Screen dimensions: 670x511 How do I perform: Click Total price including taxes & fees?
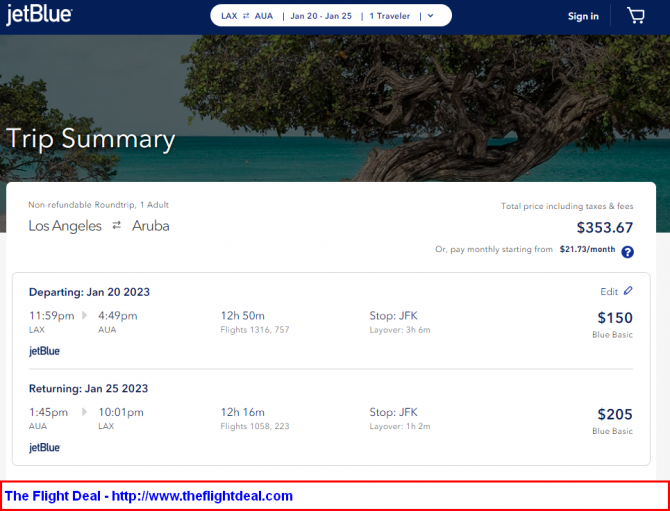[567, 206]
